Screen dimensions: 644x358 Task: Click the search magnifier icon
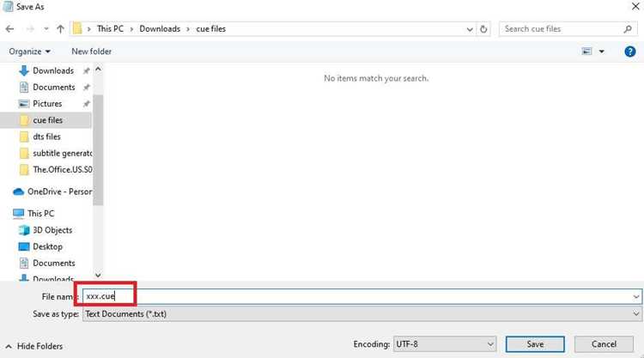pos(627,28)
